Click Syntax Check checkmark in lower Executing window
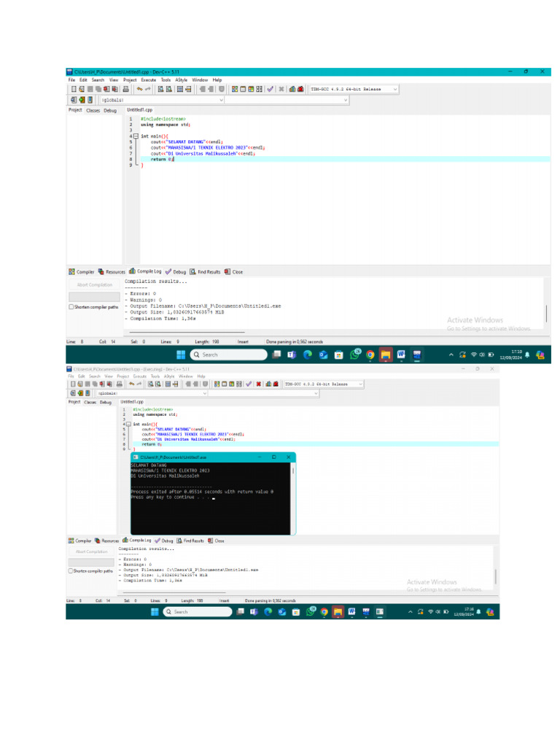560x747 pixels. 249,384
